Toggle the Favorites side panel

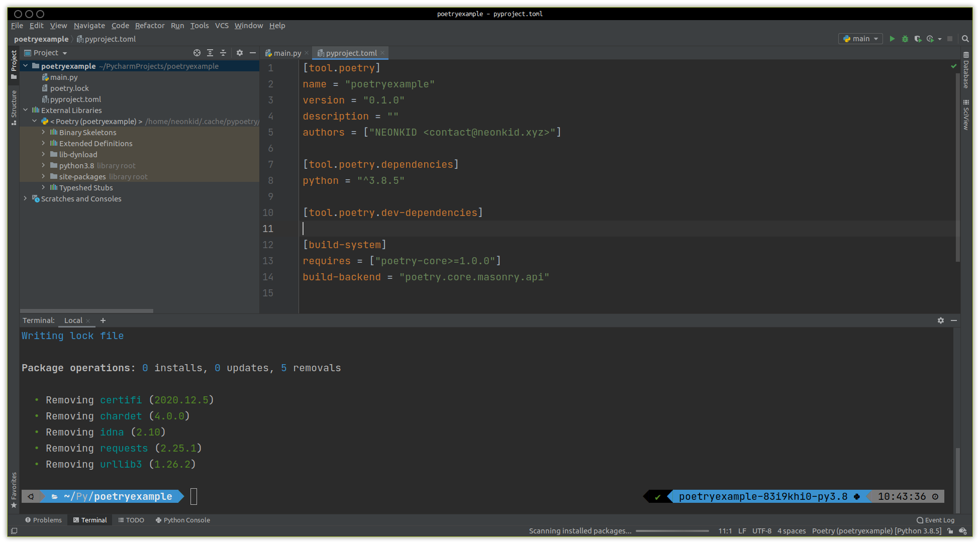(x=14, y=490)
